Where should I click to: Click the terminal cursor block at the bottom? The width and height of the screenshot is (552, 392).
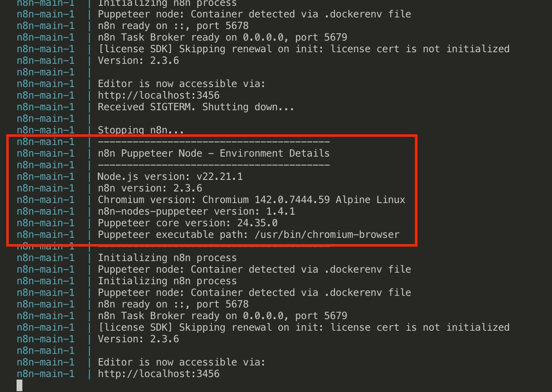pos(19,385)
